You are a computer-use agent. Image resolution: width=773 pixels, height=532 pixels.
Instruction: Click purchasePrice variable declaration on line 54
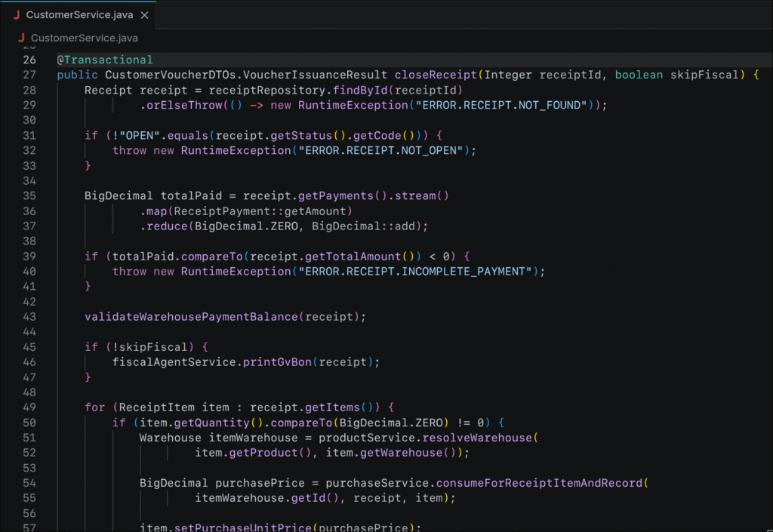(x=260, y=483)
